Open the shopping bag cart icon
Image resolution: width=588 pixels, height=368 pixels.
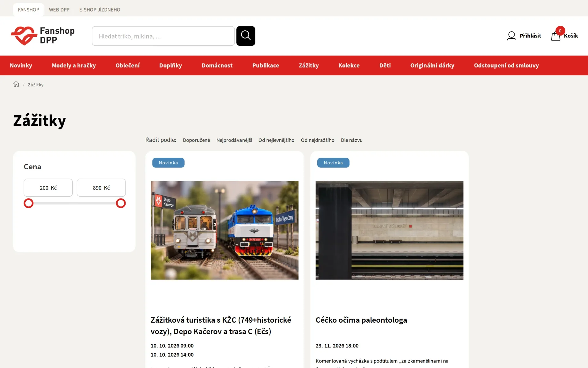tap(556, 36)
